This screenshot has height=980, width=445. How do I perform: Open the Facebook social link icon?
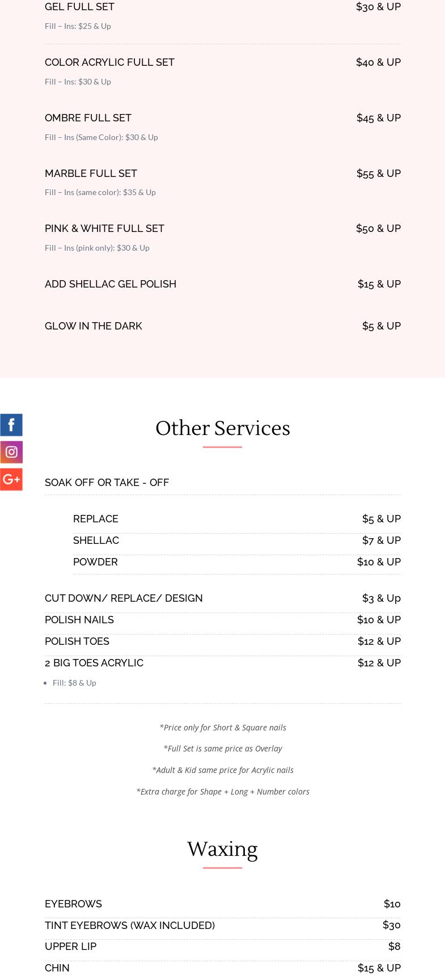pos(11,425)
